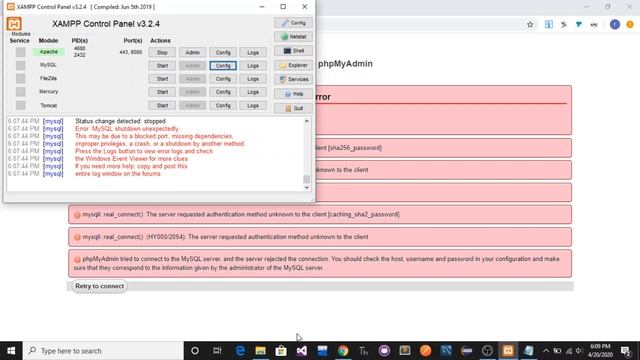Quit XAMPP Control Panel
Screen dimensions: 640x360
click(293, 108)
